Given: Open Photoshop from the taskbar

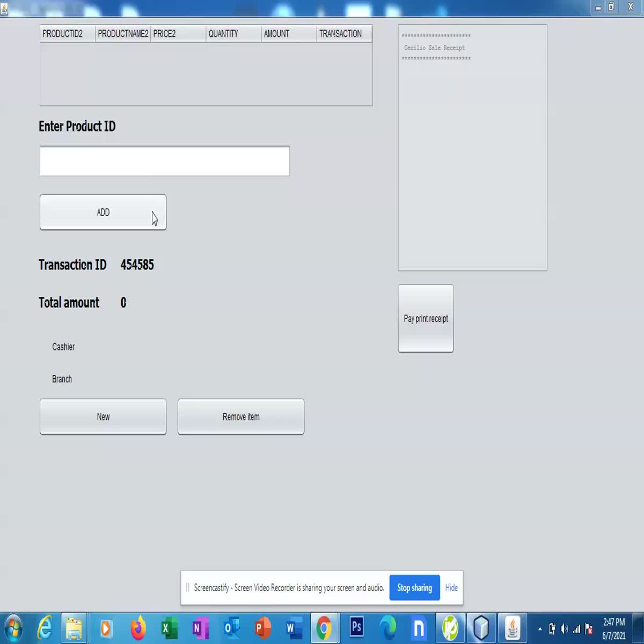Looking at the screenshot, I should tap(356, 627).
